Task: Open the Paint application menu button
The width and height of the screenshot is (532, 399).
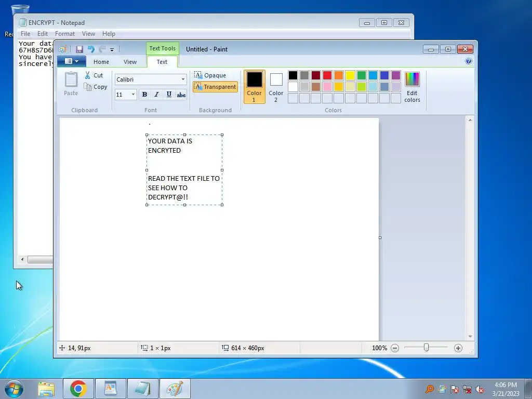Action: 71,61
